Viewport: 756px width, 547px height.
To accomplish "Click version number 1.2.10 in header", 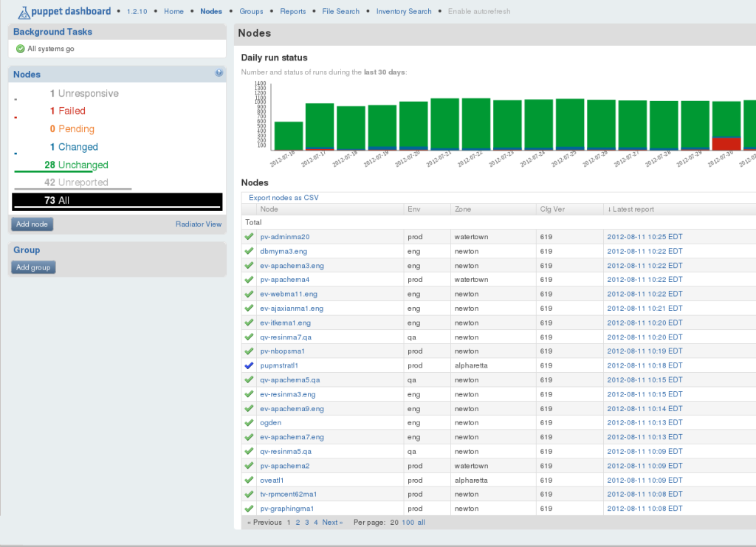I will click(x=137, y=11).
